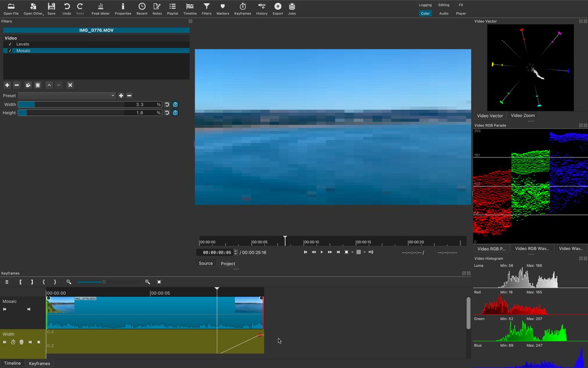Select the Video Zoom tab
The image size is (588, 368).
pos(522,115)
